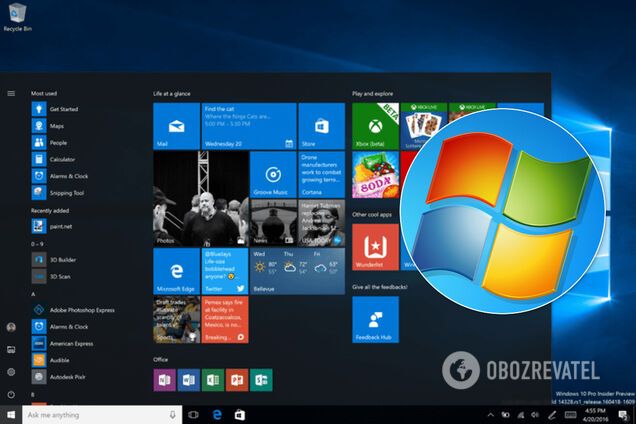Open the American Express app
Viewport: 636px width, 424px height.
62,343
